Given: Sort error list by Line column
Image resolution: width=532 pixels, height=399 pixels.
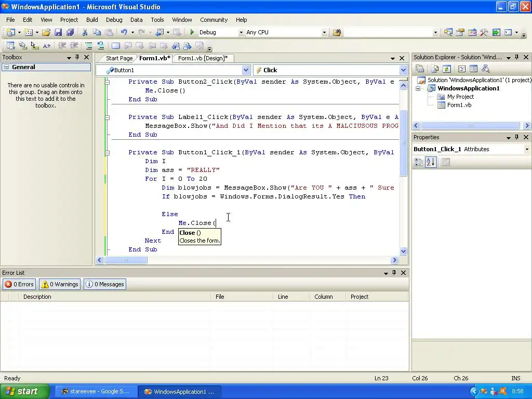Looking at the screenshot, I should pos(291,297).
